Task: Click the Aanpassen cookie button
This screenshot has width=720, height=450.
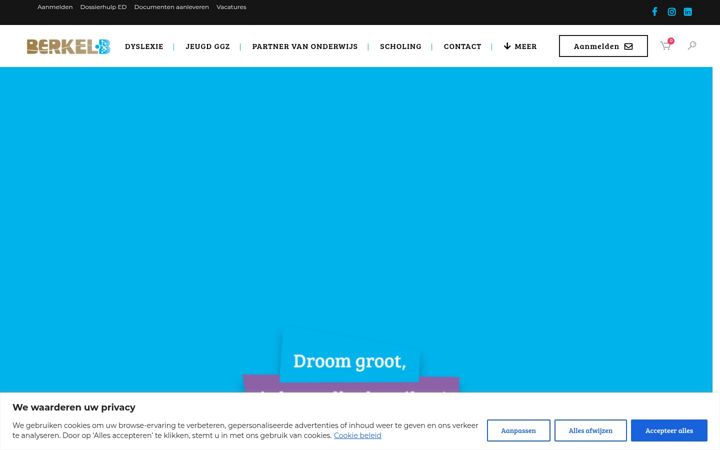Action: click(518, 431)
